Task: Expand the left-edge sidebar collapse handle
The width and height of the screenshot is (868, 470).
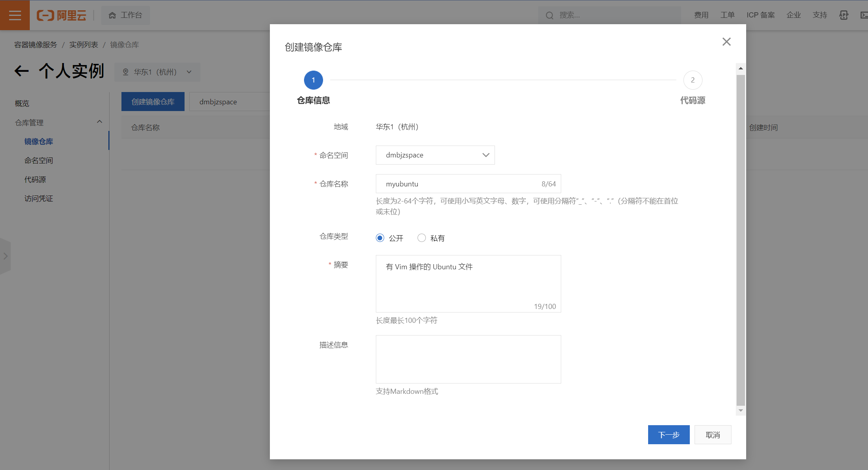Action: tap(5, 256)
